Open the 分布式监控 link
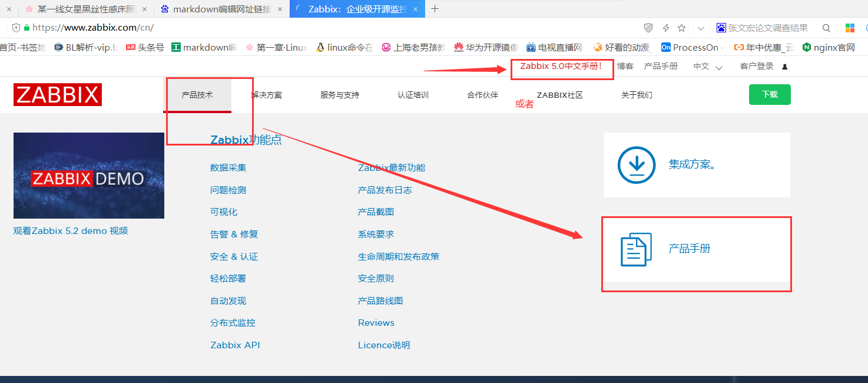This screenshot has width=868, height=383. [x=233, y=323]
